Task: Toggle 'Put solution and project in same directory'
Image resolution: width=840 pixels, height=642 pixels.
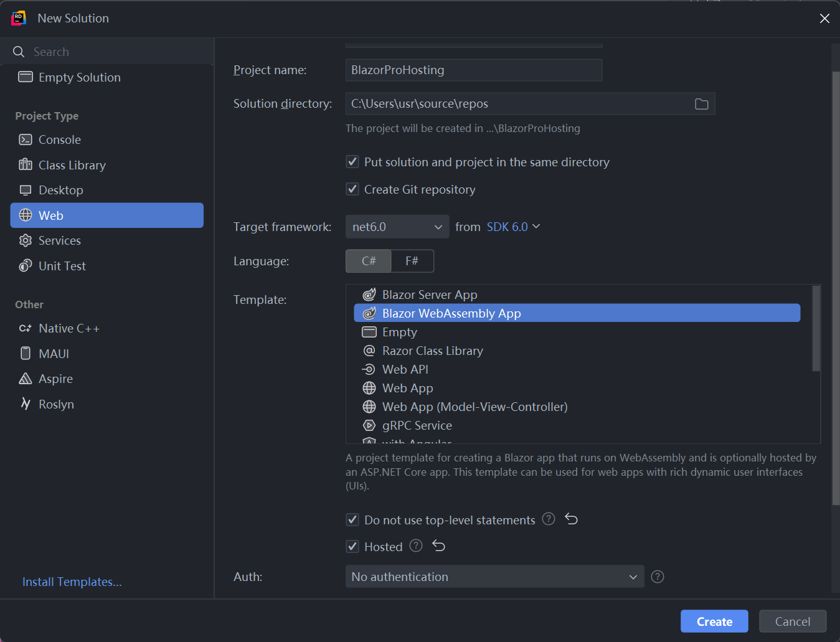Action: tap(352, 162)
